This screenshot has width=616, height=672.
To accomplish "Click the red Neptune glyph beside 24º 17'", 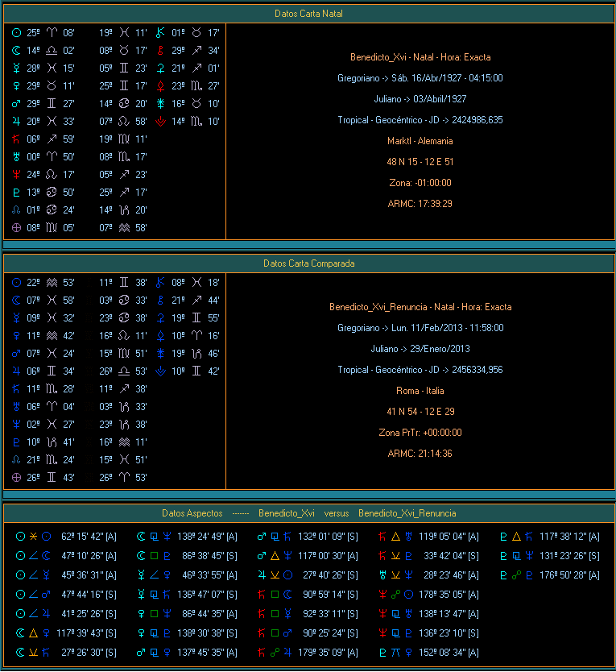I will pos(16,174).
